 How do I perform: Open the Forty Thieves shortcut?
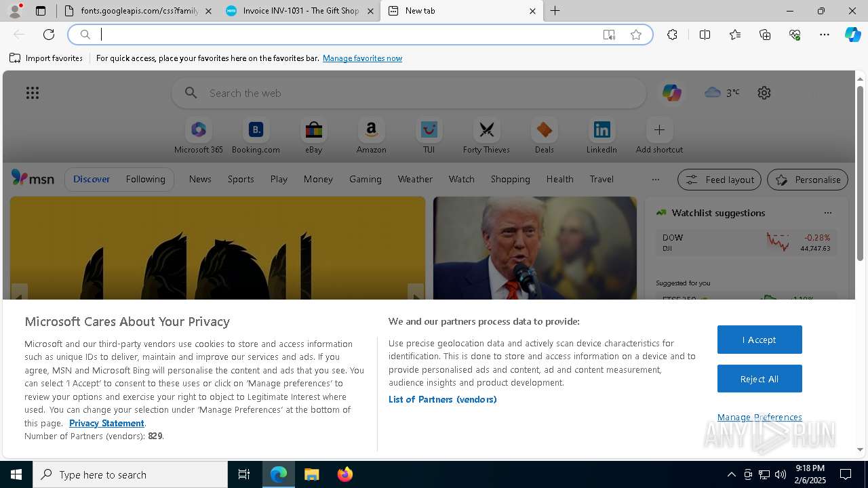[x=486, y=136]
